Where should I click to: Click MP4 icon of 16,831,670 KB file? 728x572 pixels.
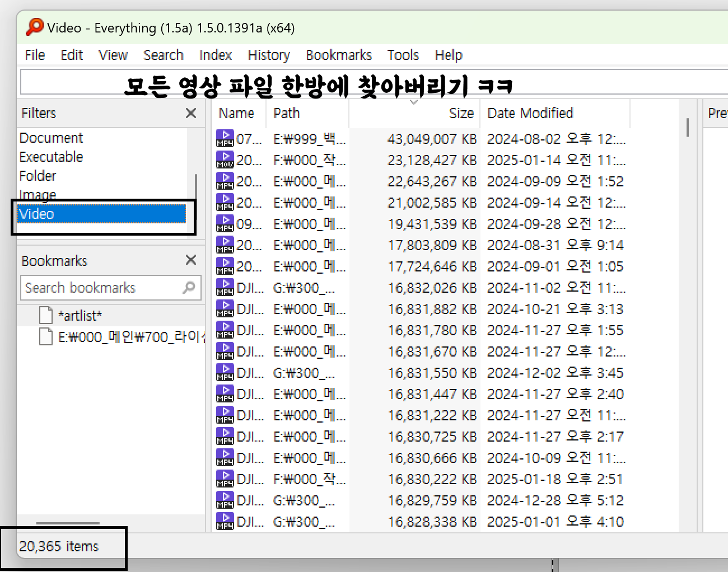pos(225,351)
